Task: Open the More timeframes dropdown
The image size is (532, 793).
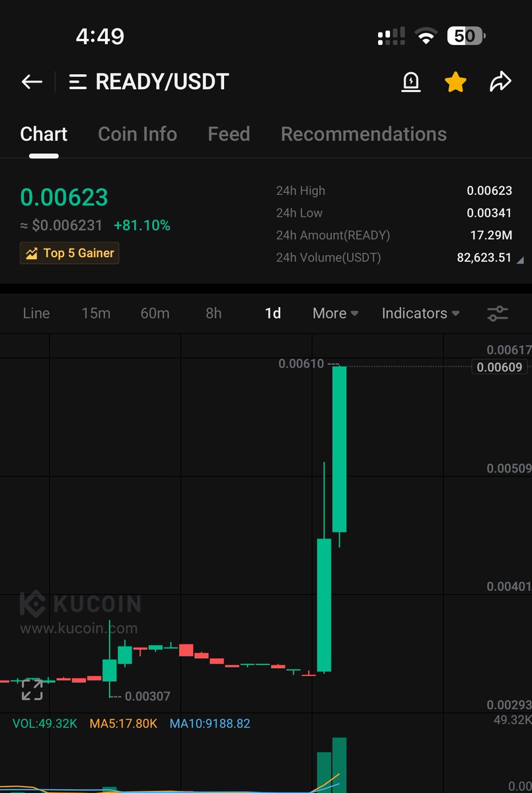Action: point(336,313)
